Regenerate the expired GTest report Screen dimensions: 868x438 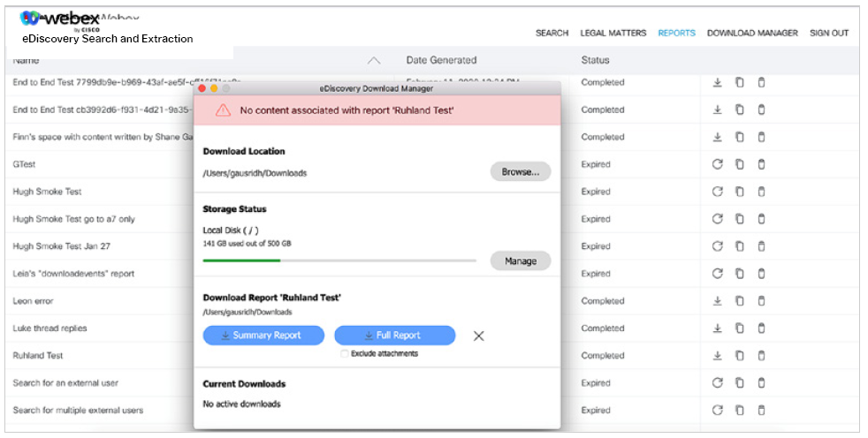coord(718,164)
